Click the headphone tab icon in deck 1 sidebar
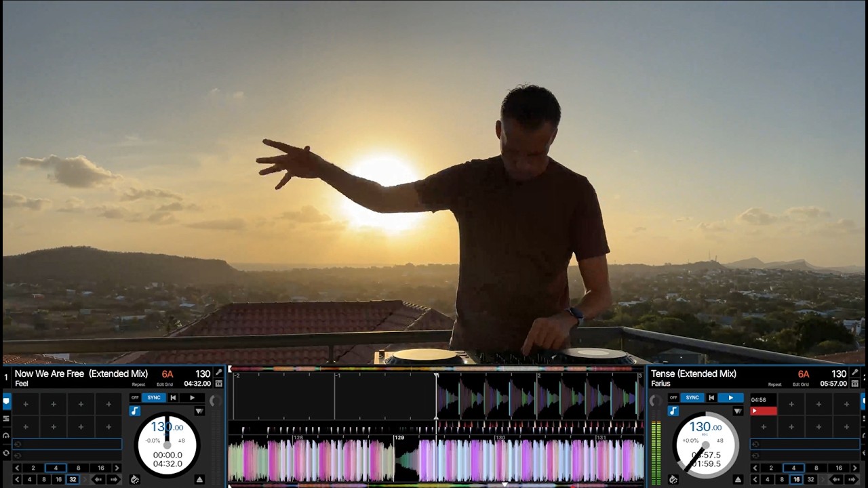868x488 pixels. click(6, 435)
